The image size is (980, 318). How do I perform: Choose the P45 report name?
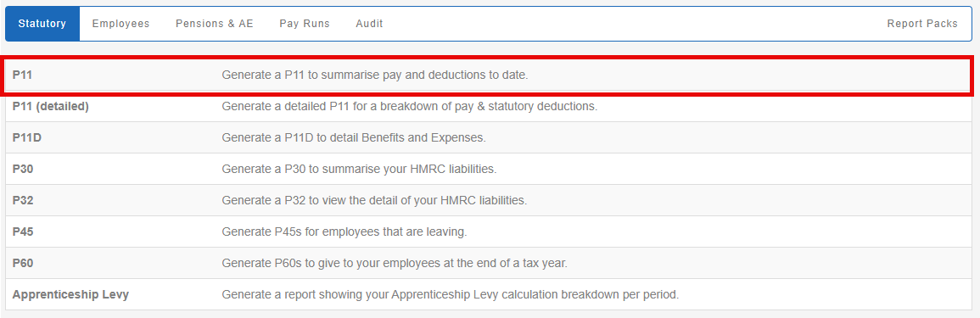click(23, 232)
